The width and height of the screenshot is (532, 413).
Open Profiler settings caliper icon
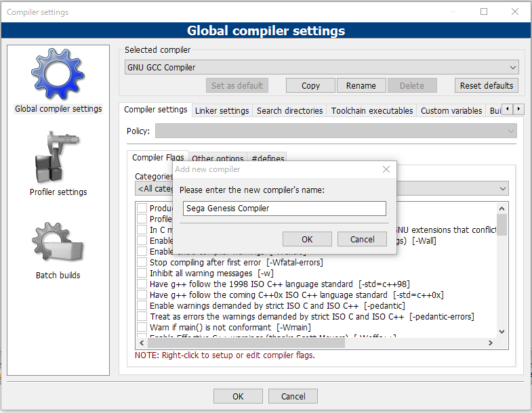(x=58, y=156)
